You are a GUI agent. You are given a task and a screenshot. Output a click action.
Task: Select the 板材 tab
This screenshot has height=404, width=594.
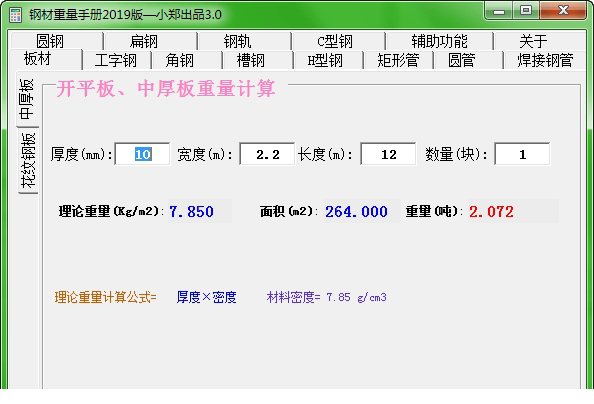click(x=45, y=59)
